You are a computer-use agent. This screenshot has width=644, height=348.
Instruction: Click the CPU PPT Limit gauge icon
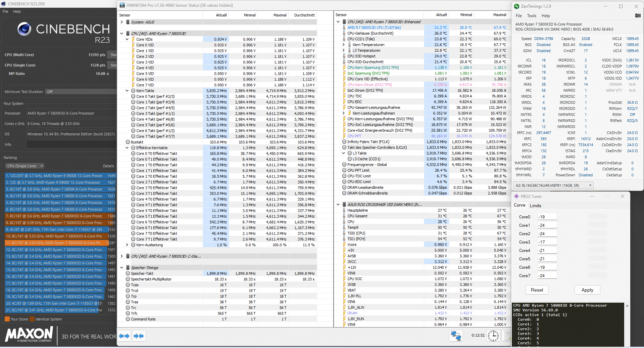tap(344, 170)
